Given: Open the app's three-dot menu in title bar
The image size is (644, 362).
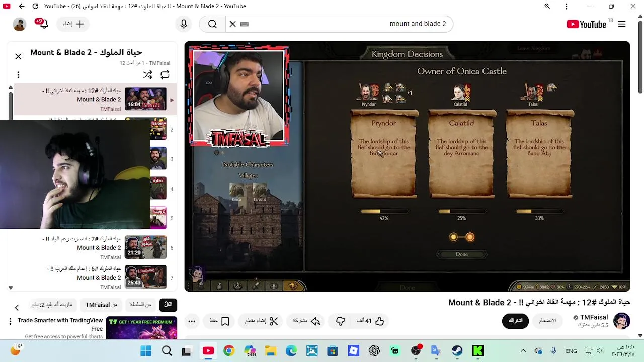Looking at the screenshot, I should click(567, 6).
